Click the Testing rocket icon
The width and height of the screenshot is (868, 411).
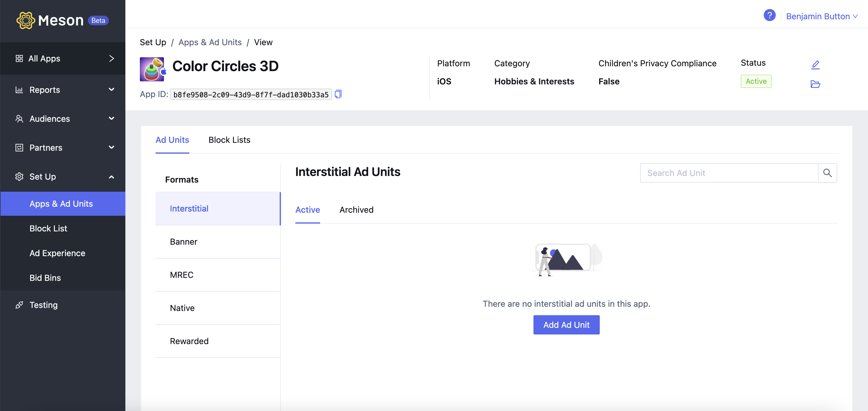(19, 305)
